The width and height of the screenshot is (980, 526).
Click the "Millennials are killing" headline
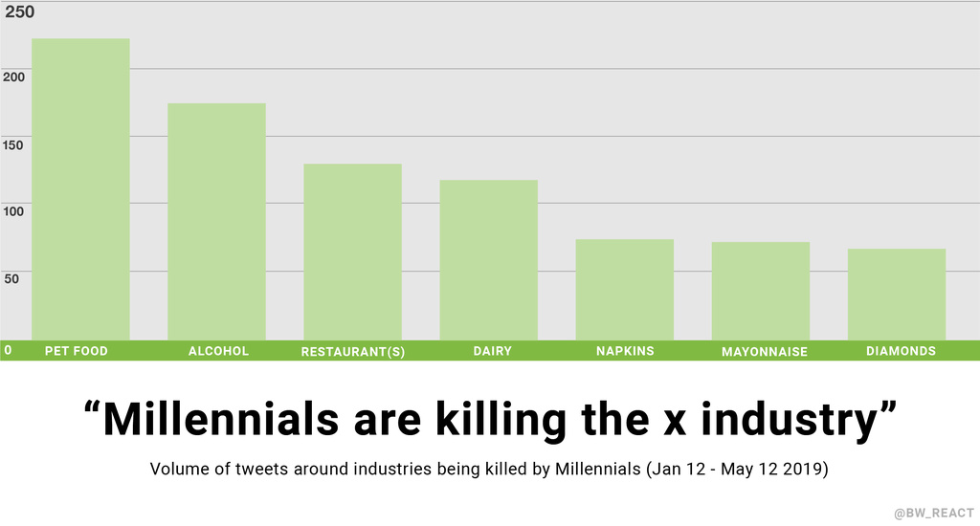pyautogui.click(x=489, y=421)
